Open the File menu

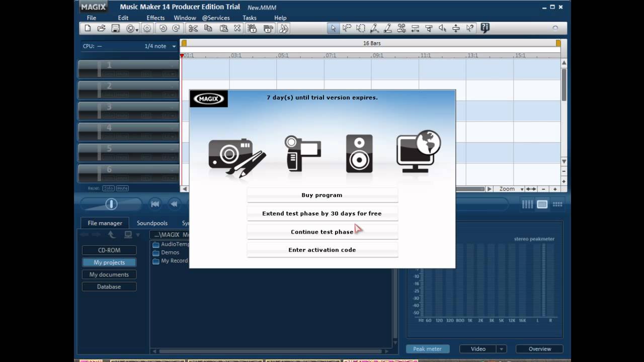tap(91, 18)
